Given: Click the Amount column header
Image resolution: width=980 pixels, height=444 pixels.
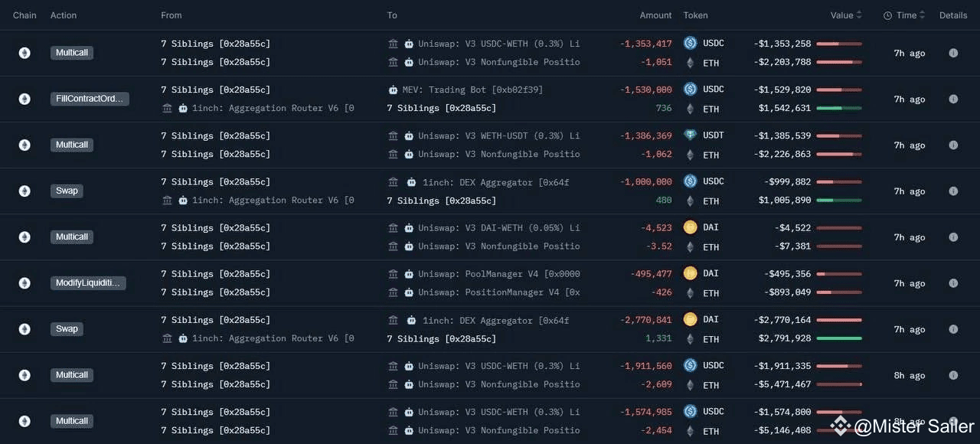Looking at the screenshot, I should point(656,15).
